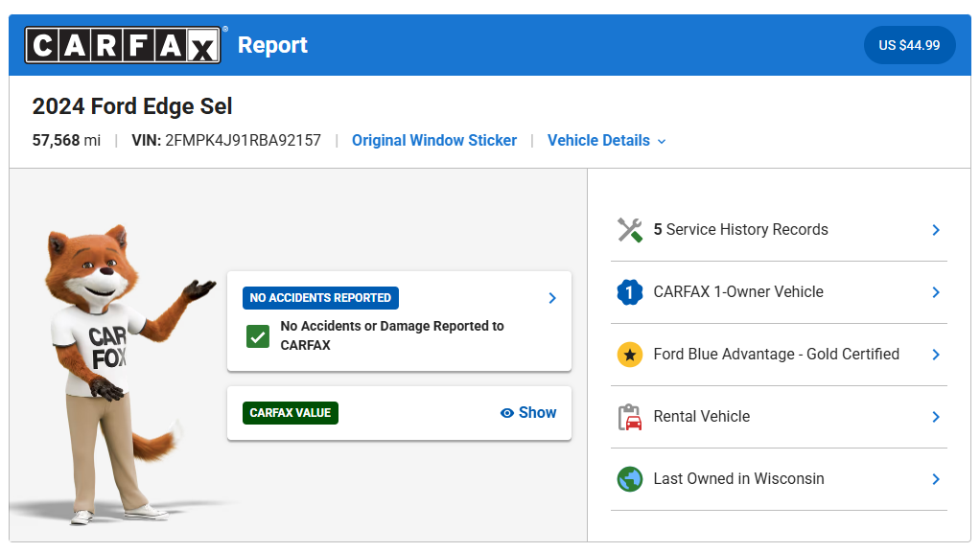980x552 pixels.
Task: Click the blue 1-Owner badge icon
Action: [x=630, y=292]
